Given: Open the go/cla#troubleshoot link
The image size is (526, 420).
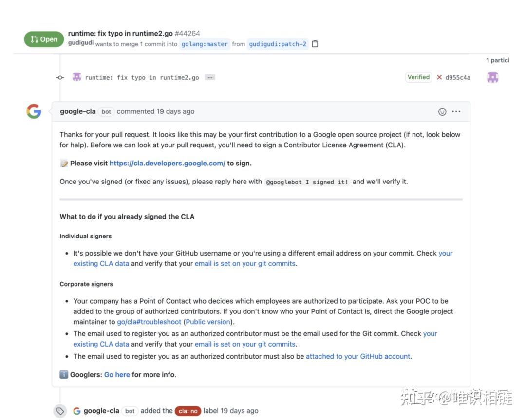Looking at the screenshot, I should point(149,322).
